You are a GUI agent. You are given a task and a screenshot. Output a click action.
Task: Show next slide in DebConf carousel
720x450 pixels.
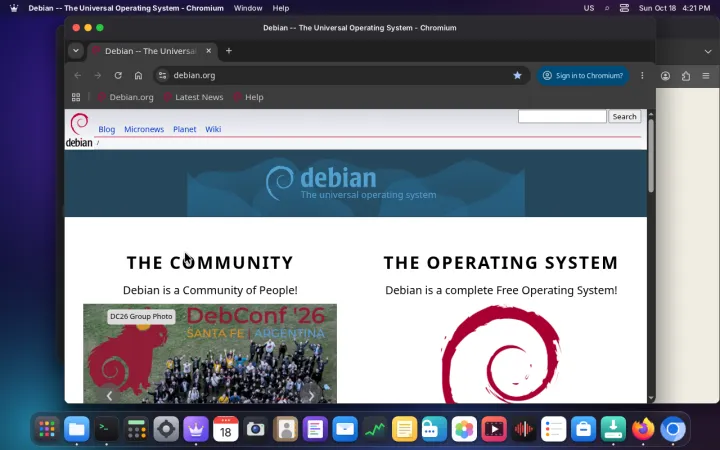pos(311,395)
